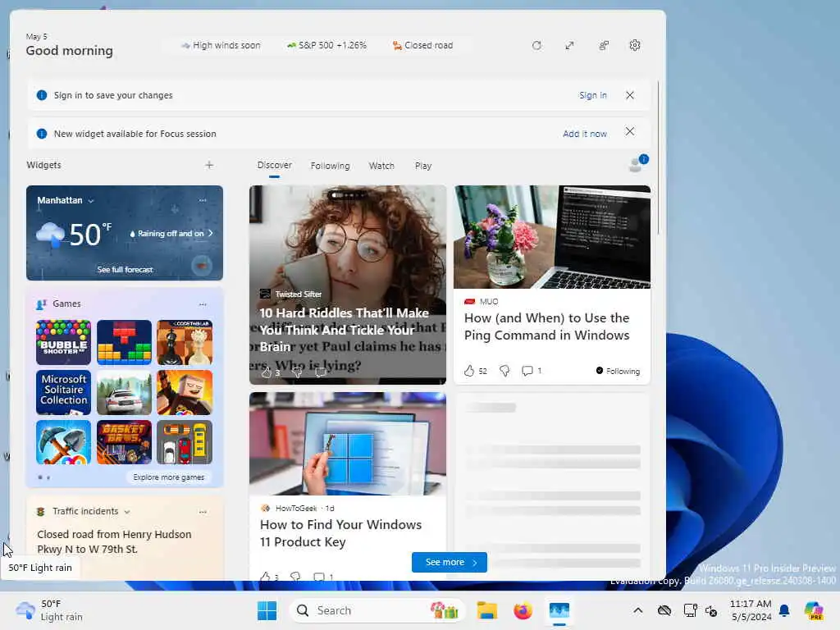Image resolution: width=840 pixels, height=630 pixels.
Task: Open Bubble Shooter game
Action: tap(63, 342)
